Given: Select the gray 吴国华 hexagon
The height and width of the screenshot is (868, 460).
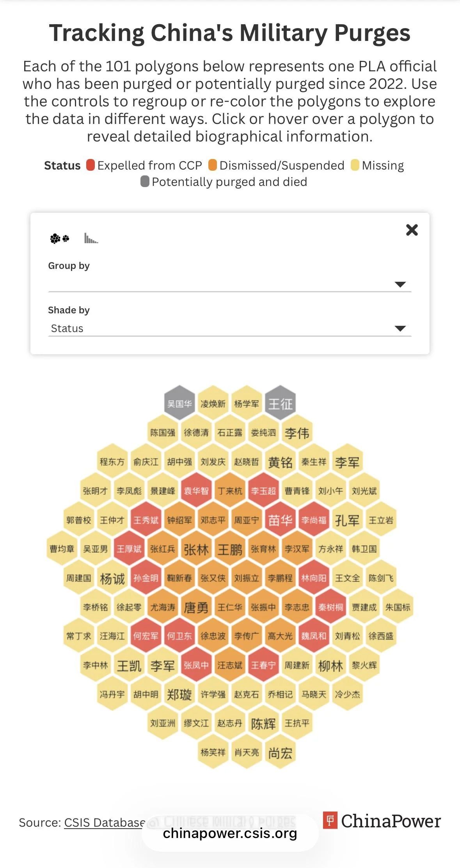Looking at the screenshot, I should pyautogui.click(x=179, y=403).
